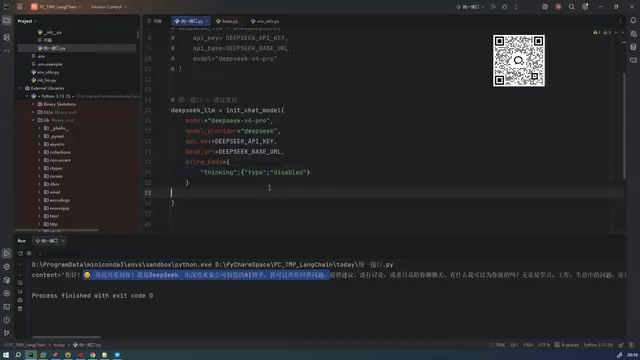Click the UTF-8 encoding in status bar
Viewport: 640px width, 360px height.
pyautogui.click(x=544, y=345)
